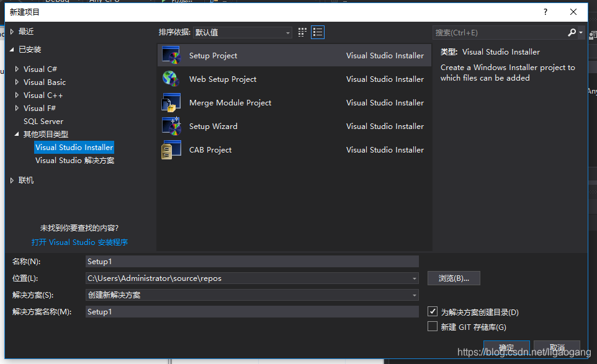
Task: Select the Setup Wizard text
Action: click(x=213, y=127)
